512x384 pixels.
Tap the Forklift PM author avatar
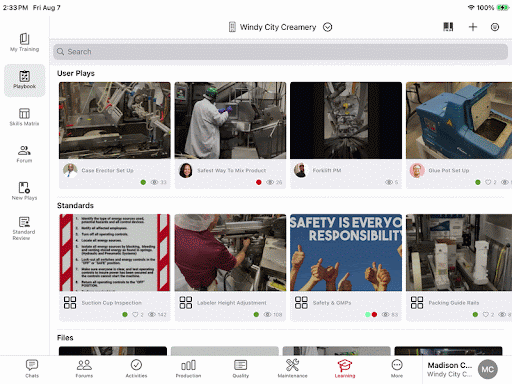(301, 170)
